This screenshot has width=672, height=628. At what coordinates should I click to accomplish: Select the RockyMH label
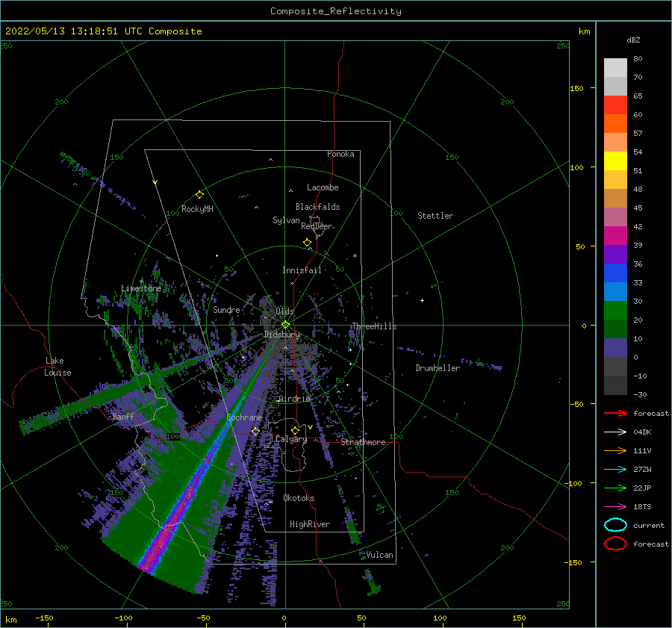click(x=197, y=209)
